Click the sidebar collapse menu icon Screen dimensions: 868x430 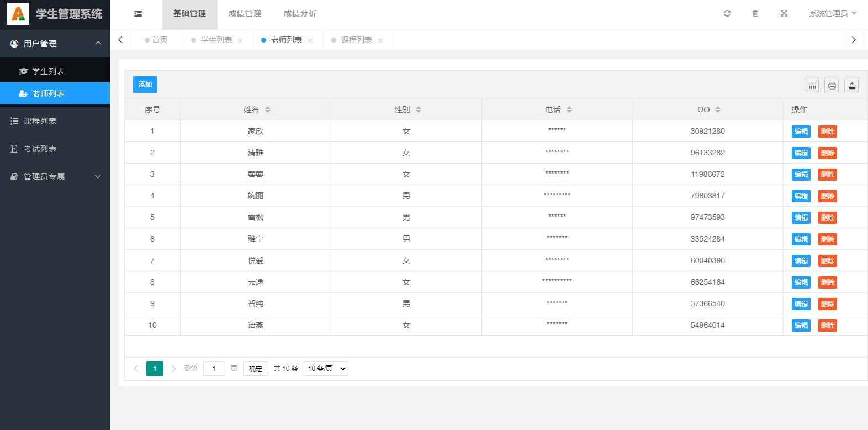[138, 14]
